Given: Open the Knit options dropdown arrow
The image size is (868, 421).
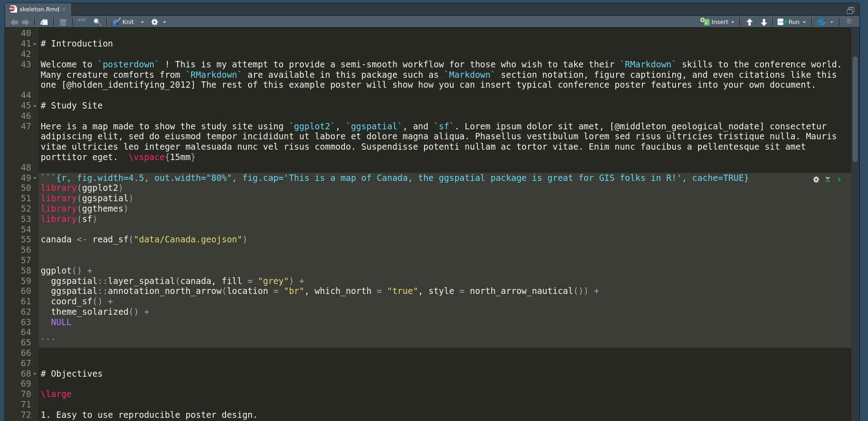Looking at the screenshot, I should [142, 22].
